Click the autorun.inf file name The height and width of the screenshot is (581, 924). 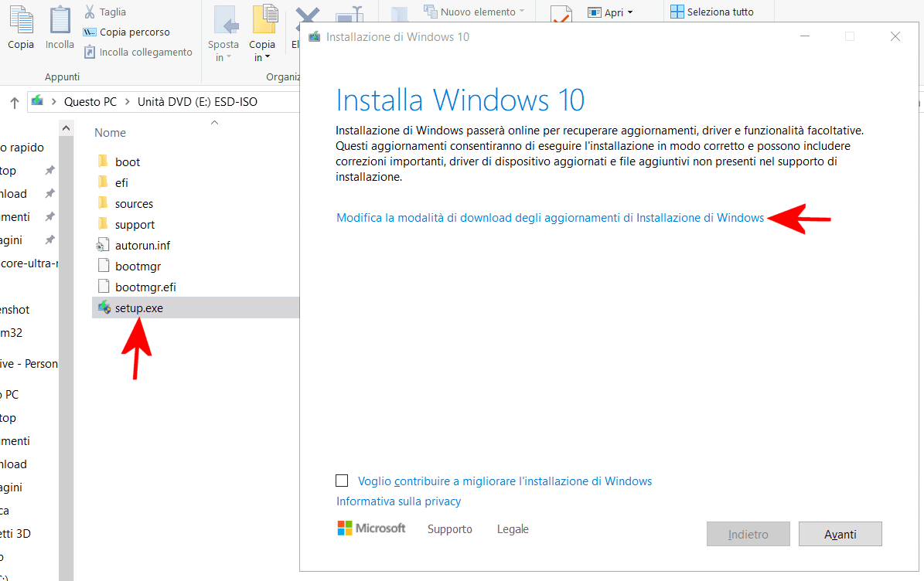tap(142, 246)
